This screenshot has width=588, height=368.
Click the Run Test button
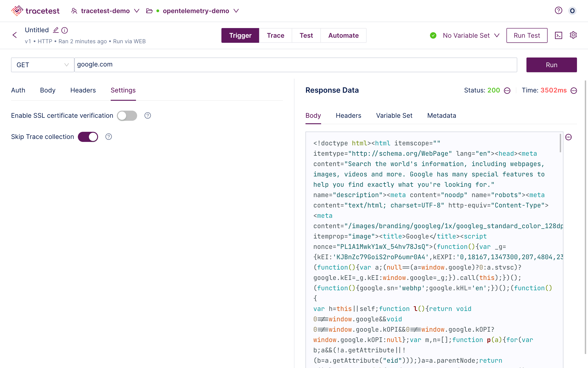pyautogui.click(x=527, y=35)
